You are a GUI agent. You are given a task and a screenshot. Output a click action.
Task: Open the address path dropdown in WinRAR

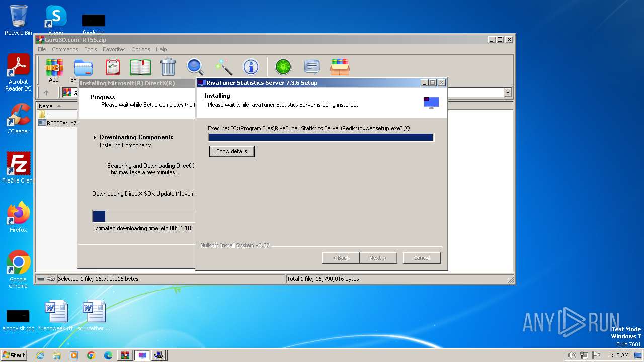(x=508, y=93)
